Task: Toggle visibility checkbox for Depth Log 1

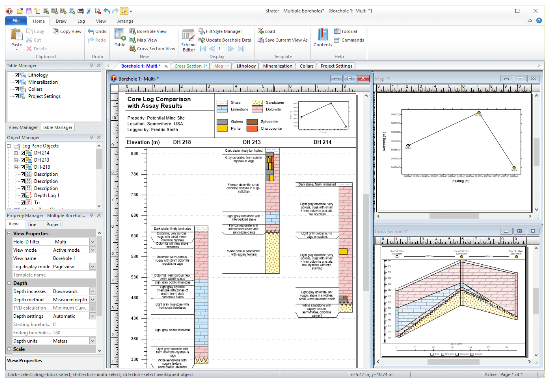Action: [23, 195]
